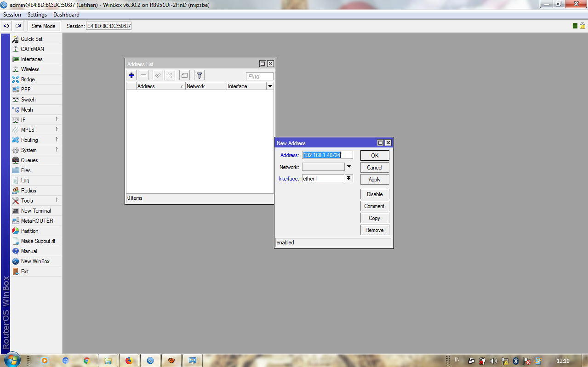The width and height of the screenshot is (588, 367).
Task: Open Wireless in sidebar
Action: click(36, 69)
